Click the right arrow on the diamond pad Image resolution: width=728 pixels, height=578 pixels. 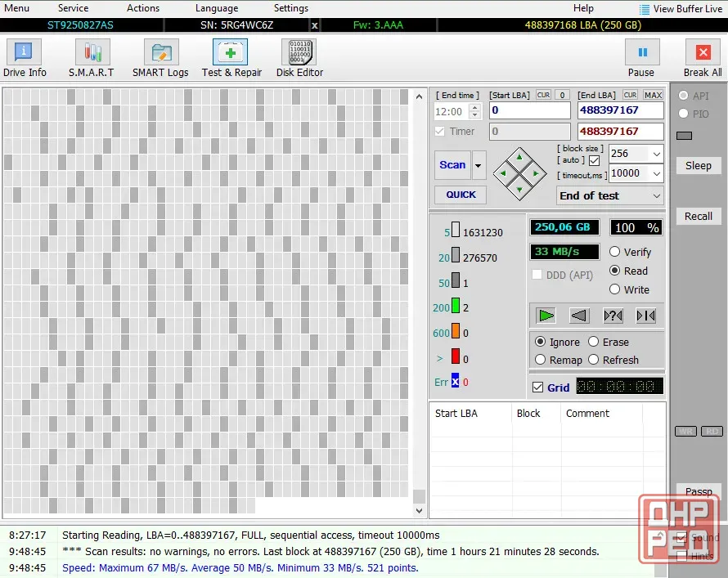tap(536, 173)
